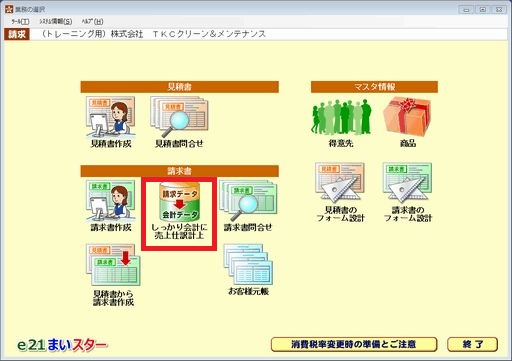
Task: Open the ヘルプ(H) menu
Action: [92, 21]
